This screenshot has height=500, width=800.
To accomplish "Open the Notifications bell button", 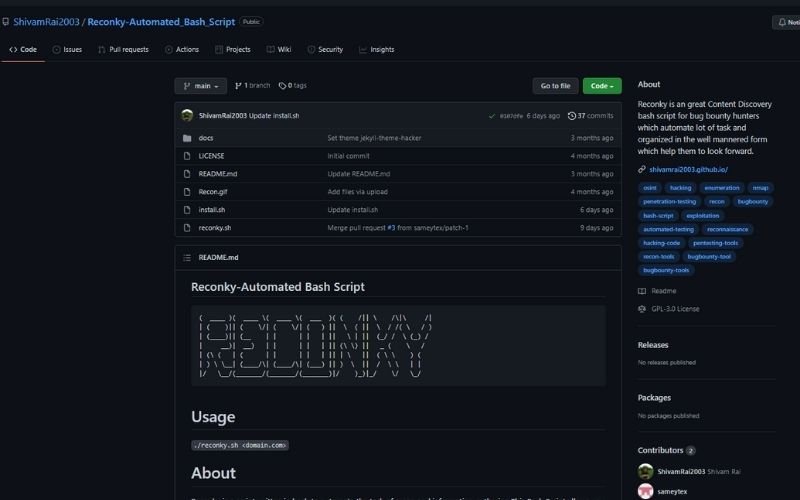I will point(788,22).
